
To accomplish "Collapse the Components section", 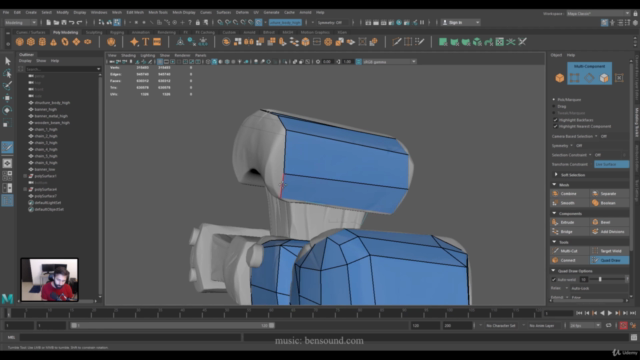I will click(x=554, y=213).
